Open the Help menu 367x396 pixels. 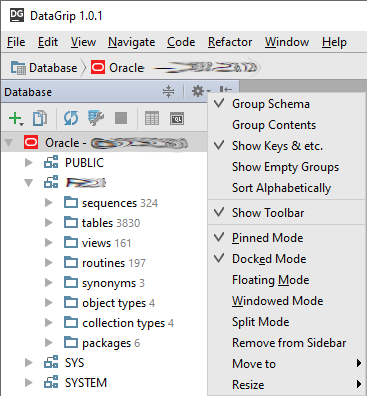(x=334, y=42)
